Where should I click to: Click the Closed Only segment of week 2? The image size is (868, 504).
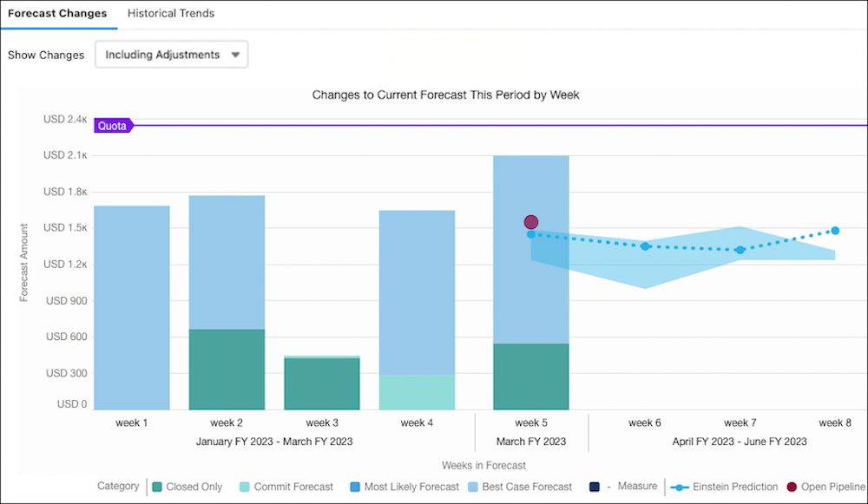pos(227,369)
